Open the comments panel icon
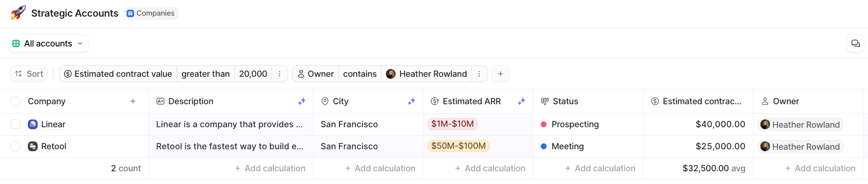 click(855, 44)
